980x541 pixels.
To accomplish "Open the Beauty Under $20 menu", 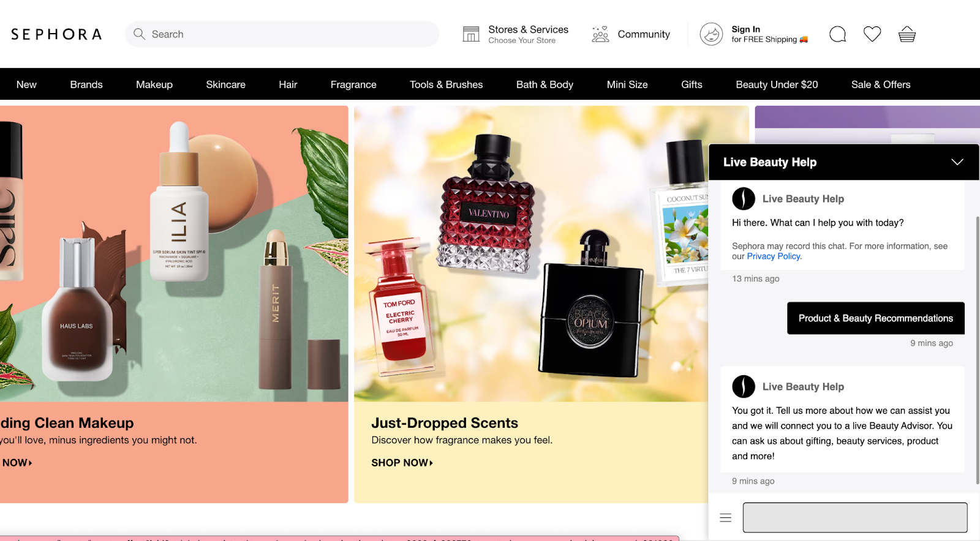I will tap(777, 84).
